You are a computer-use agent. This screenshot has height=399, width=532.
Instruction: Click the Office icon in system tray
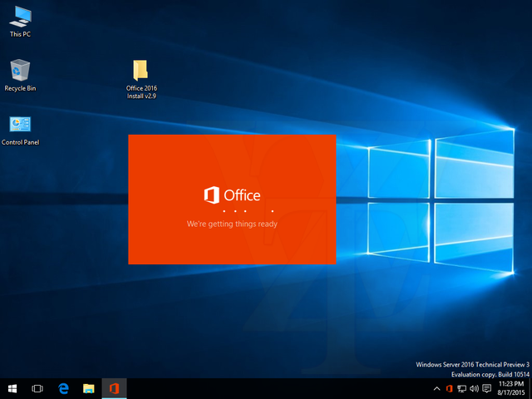coord(450,389)
